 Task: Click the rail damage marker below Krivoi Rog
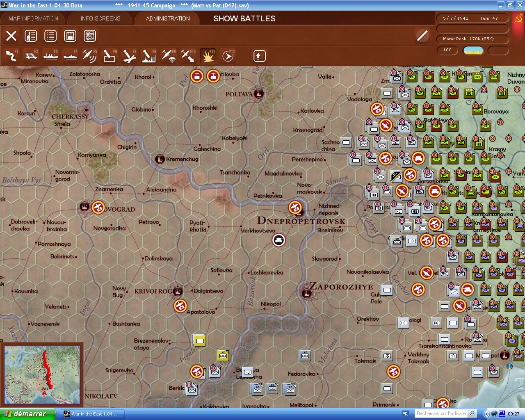click(x=180, y=306)
